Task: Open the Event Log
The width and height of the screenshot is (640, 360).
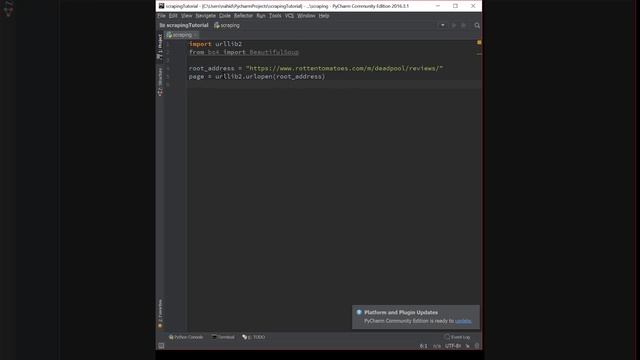Action: point(457,337)
